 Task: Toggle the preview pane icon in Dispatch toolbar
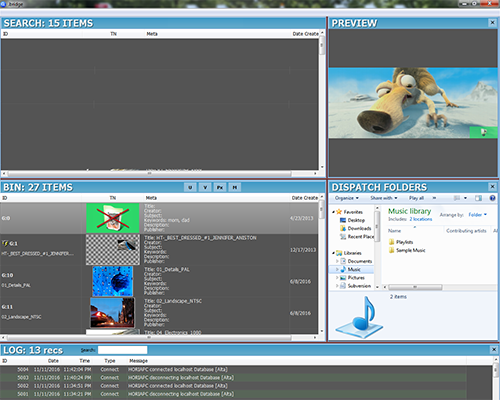[x=478, y=198]
